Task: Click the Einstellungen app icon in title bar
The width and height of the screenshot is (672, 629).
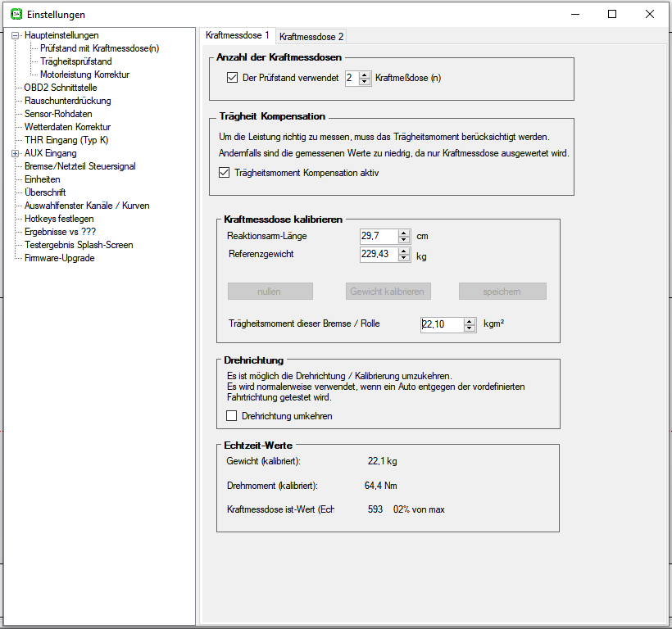Action: (x=16, y=14)
